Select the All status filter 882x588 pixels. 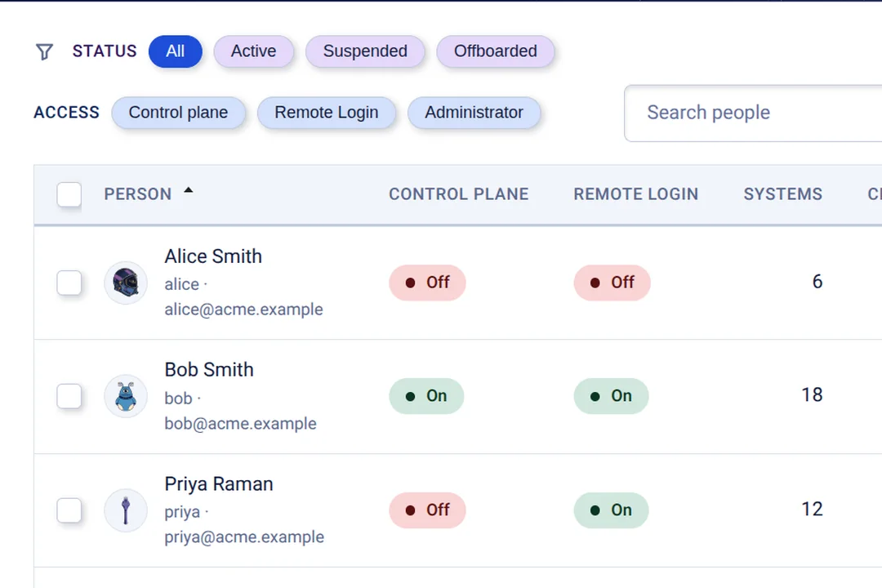tap(175, 51)
